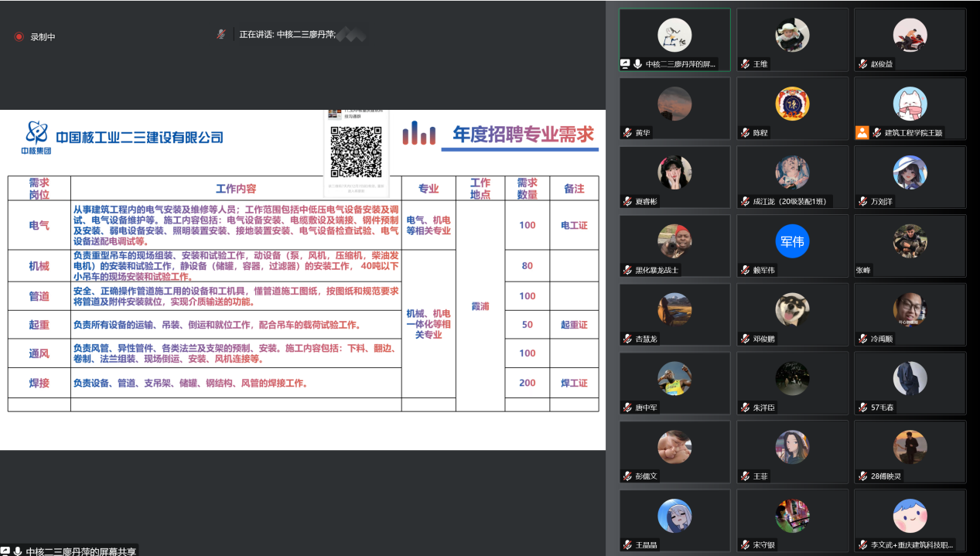Click the bottom-left screen sharing status label
980x556 pixels.
(80, 551)
